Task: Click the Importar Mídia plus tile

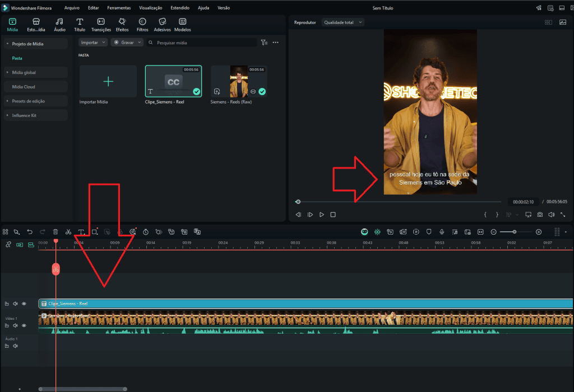Action: coord(108,81)
